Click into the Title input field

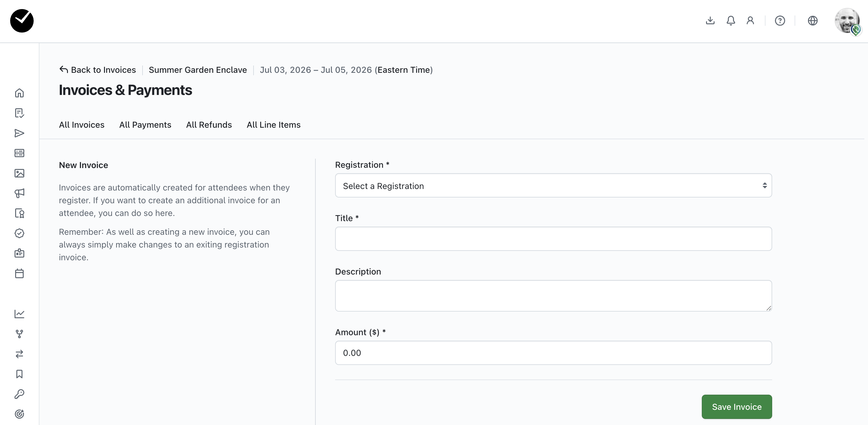pos(553,239)
